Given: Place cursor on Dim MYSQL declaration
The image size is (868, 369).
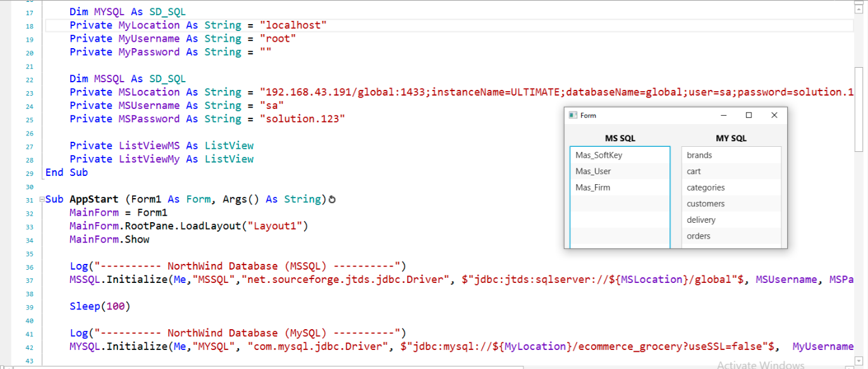Looking at the screenshot, I should coord(128,12).
